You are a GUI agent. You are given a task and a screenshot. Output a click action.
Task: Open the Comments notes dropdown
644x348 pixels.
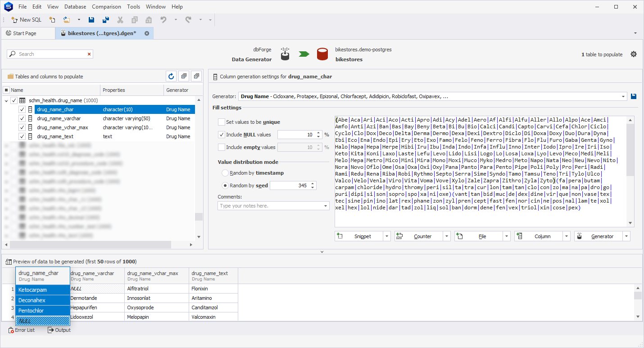pos(326,206)
